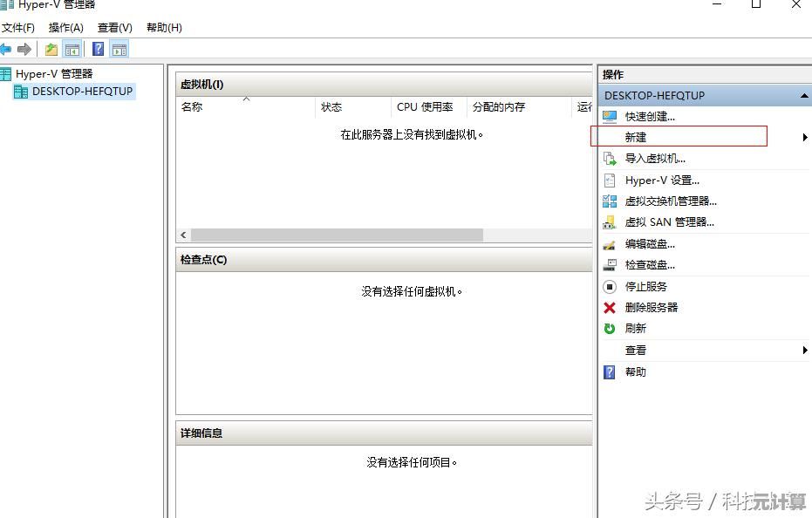Expand the 新建 submenu arrow
This screenshot has height=518, width=812.
click(805, 137)
